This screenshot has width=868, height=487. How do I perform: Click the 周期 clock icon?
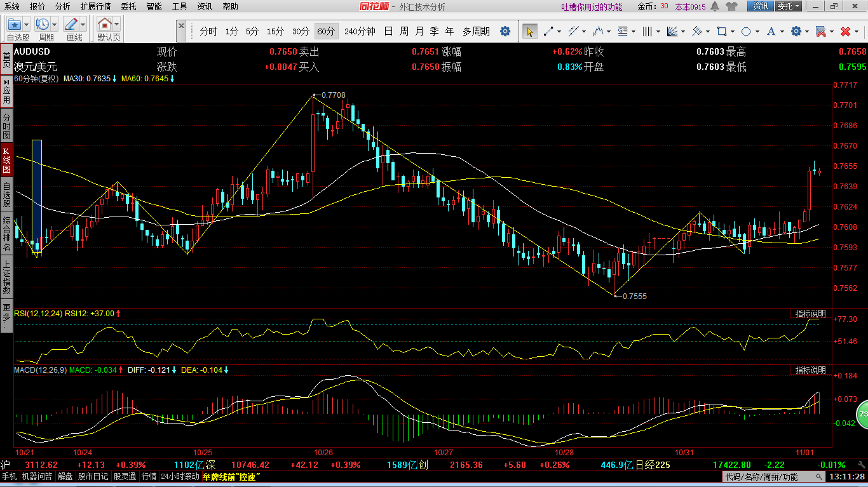click(43, 25)
